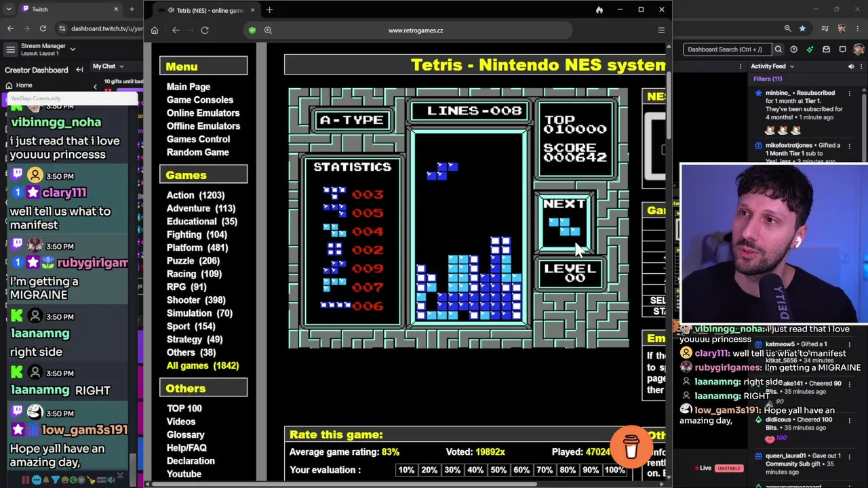Click the zoom magnifier icon in the Chrome address bar
868x488 pixels.
787,28
